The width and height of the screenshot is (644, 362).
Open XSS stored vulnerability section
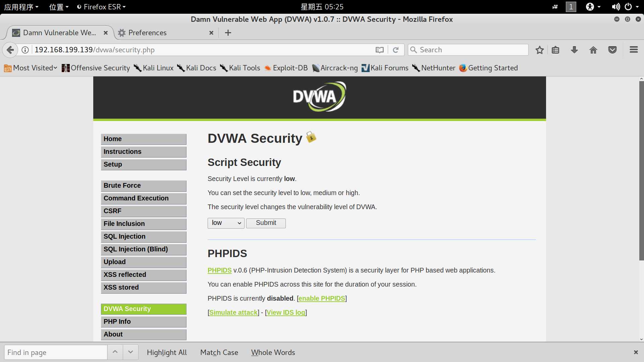coord(121,287)
